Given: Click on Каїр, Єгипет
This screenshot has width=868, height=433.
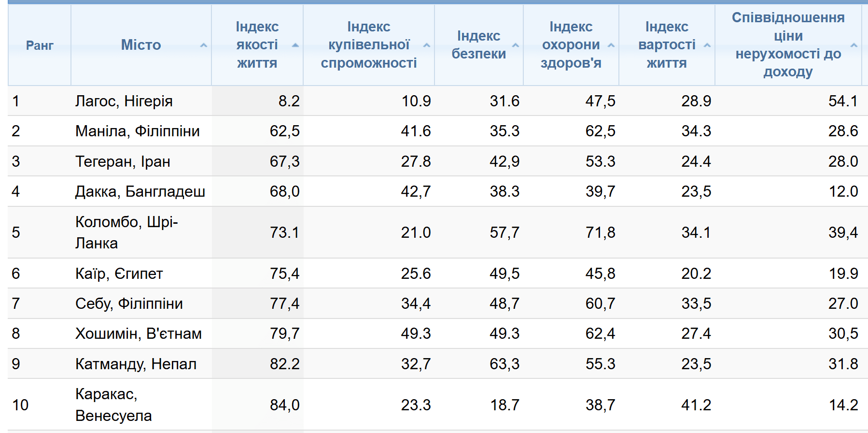Looking at the screenshot, I should 119,274.
